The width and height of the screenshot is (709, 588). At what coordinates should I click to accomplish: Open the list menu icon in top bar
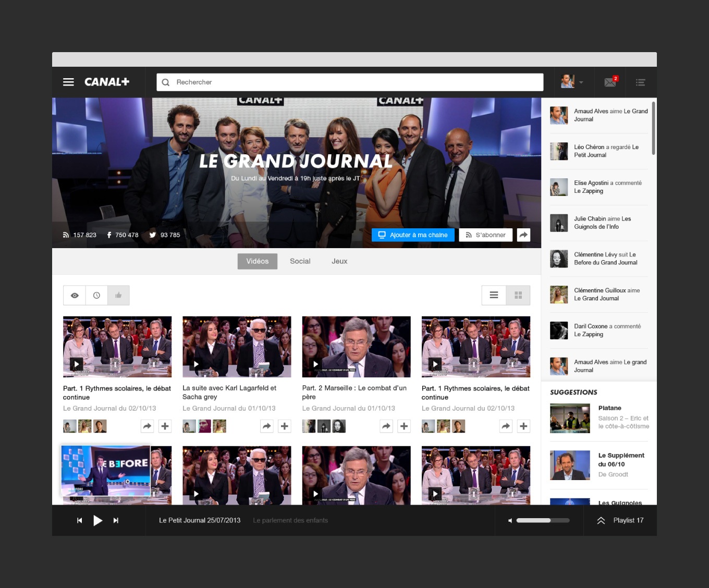pos(641,82)
